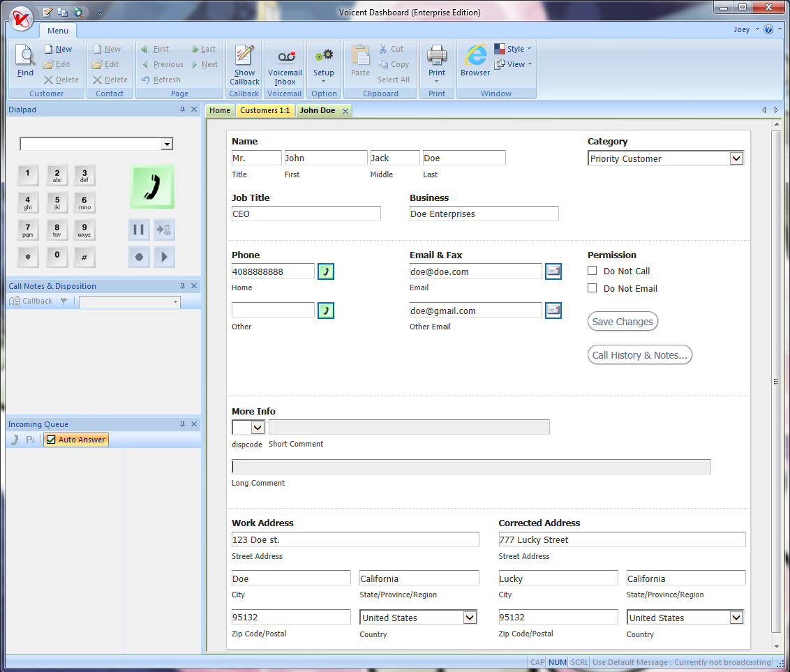Image resolution: width=790 pixels, height=672 pixels.
Task: Select the Customers 1:1 tab
Action: (x=264, y=110)
